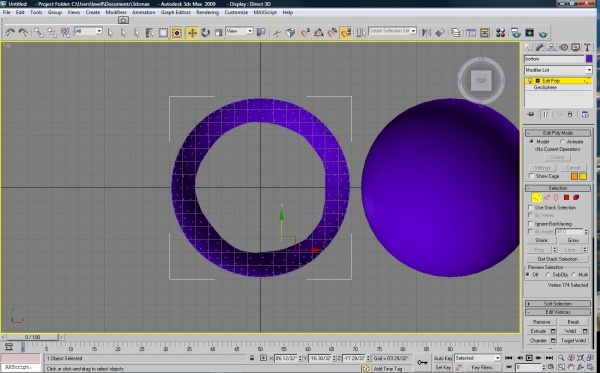The height and width of the screenshot is (373, 600).
Task: Open the View reference coordinate dropdown
Action: pos(239,31)
